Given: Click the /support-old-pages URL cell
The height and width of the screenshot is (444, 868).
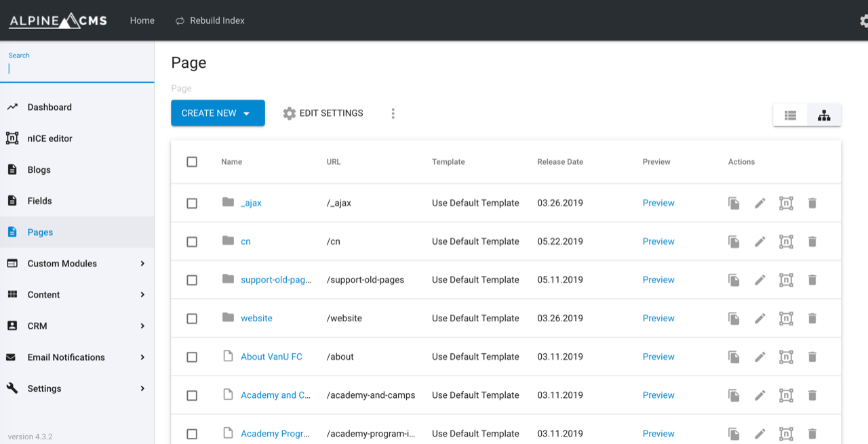Looking at the screenshot, I should 366,279.
